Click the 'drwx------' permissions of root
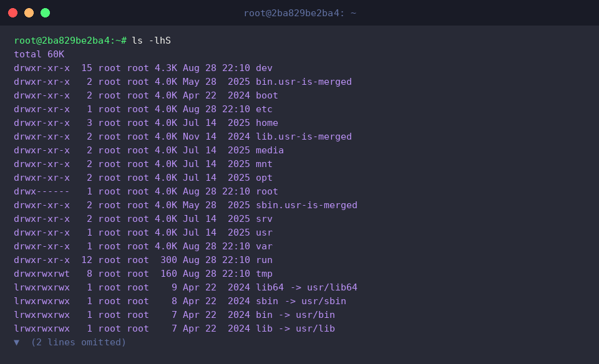 pyautogui.click(x=42, y=191)
